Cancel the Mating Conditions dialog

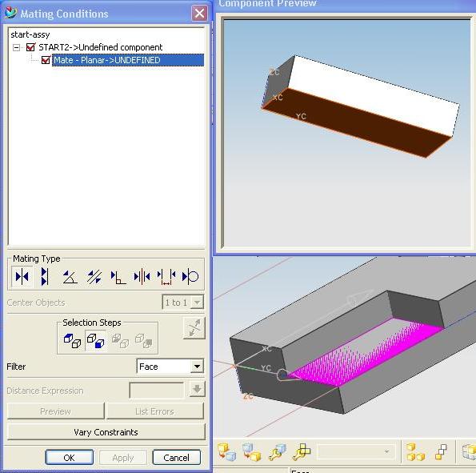[x=176, y=458]
